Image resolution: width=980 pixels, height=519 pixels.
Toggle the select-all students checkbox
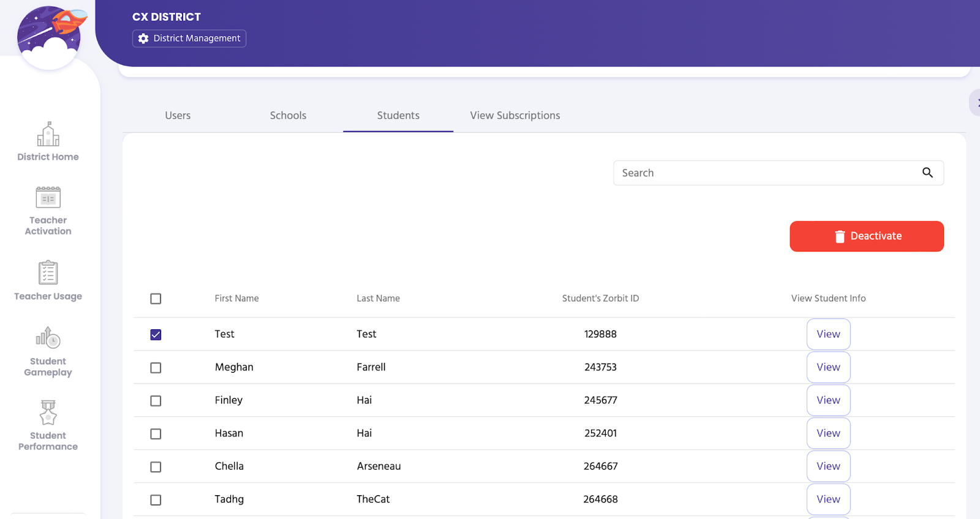coord(156,299)
